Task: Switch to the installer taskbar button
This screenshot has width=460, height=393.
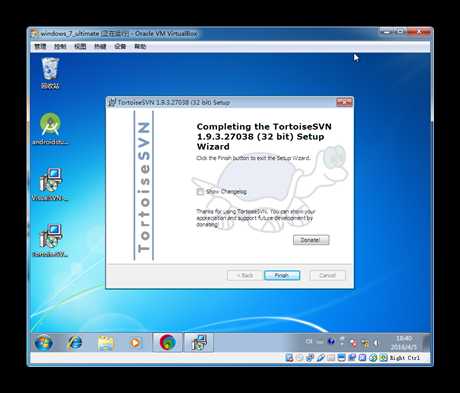Action: pyautogui.click(x=199, y=342)
